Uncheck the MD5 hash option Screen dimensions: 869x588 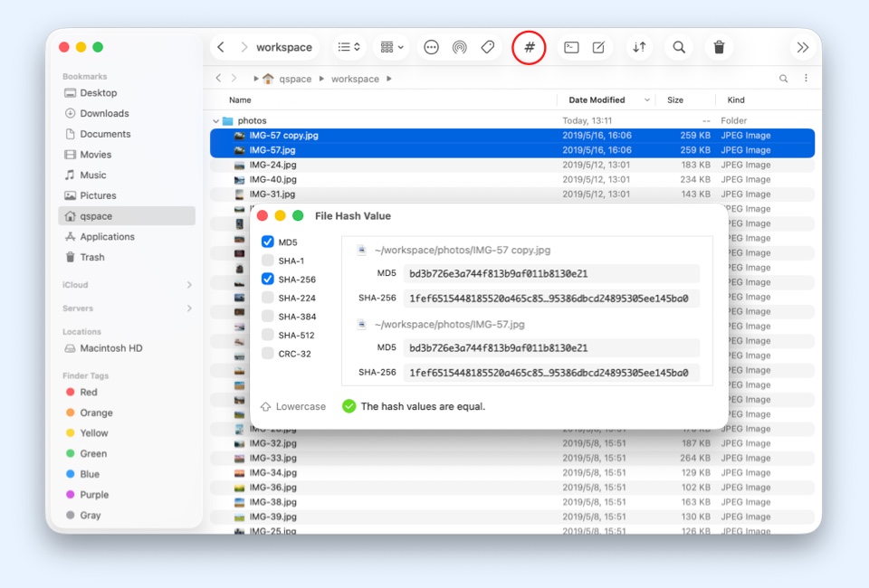266,242
